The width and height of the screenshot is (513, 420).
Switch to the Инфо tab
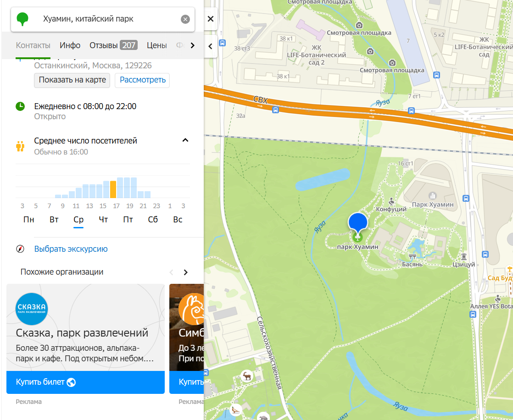(70, 45)
